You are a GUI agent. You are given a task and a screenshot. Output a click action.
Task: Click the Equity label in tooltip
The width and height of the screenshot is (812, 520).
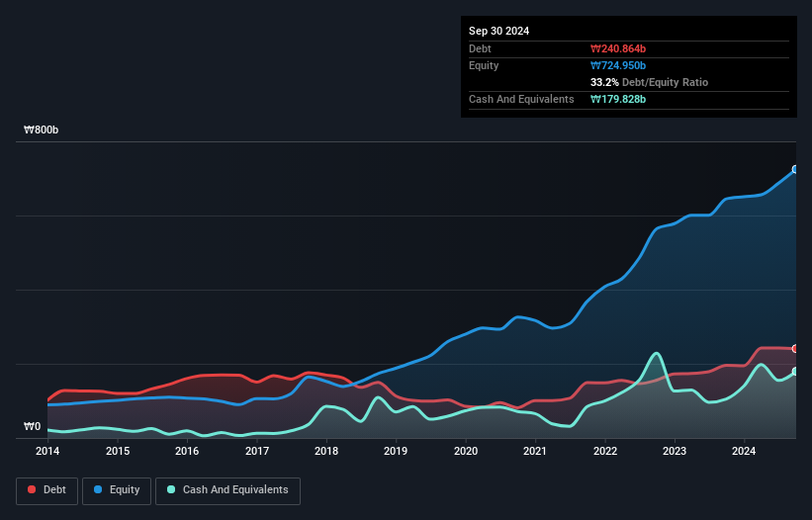tap(484, 65)
